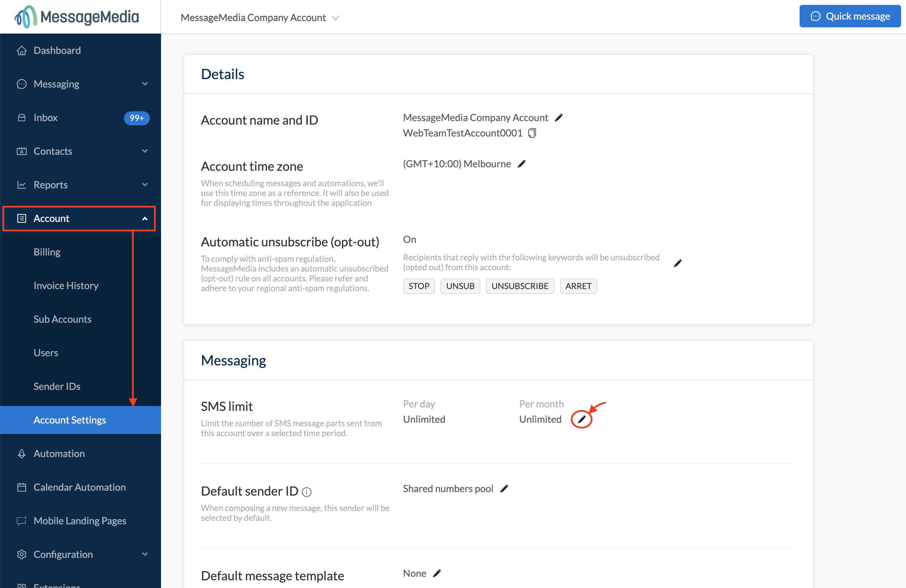
Task: Show the Default sender ID info tooltip
Action: 306,492
